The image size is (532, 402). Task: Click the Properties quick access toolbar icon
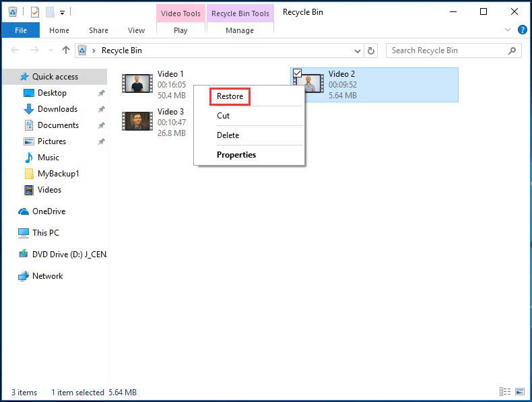pyautogui.click(x=34, y=12)
